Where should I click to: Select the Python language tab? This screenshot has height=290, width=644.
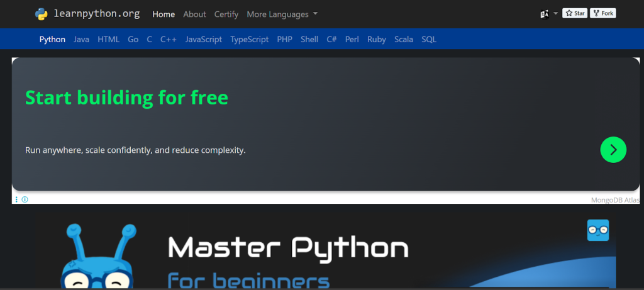click(x=52, y=39)
